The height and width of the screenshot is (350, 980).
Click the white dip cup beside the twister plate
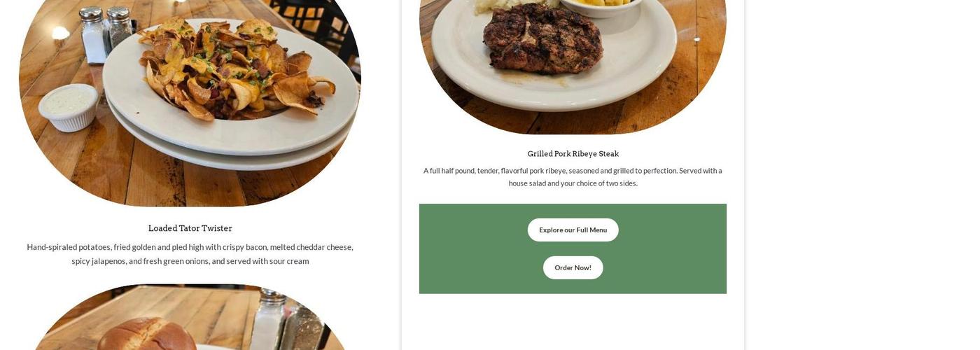click(x=68, y=106)
